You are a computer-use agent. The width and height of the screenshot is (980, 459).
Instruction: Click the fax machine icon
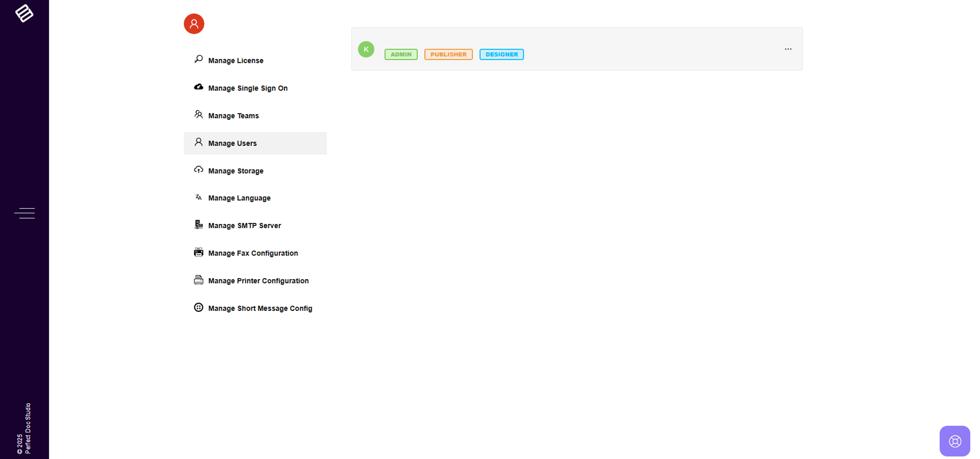(199, 253)
